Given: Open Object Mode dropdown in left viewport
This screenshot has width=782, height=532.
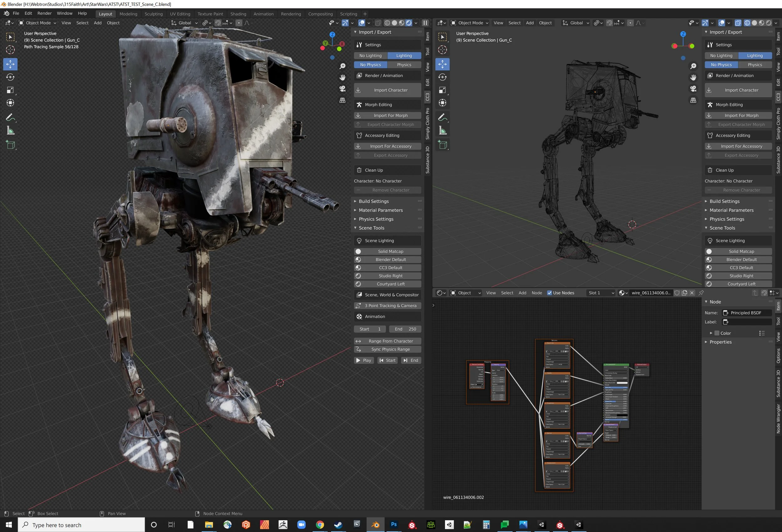Looking at the screenshot, I should pyautogui.click(x=38, y=23).
